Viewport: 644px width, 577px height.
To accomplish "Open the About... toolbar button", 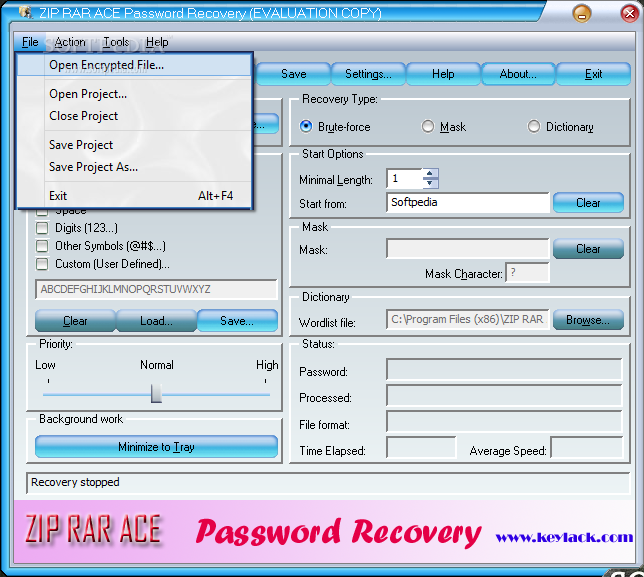I will click(518, 74).
